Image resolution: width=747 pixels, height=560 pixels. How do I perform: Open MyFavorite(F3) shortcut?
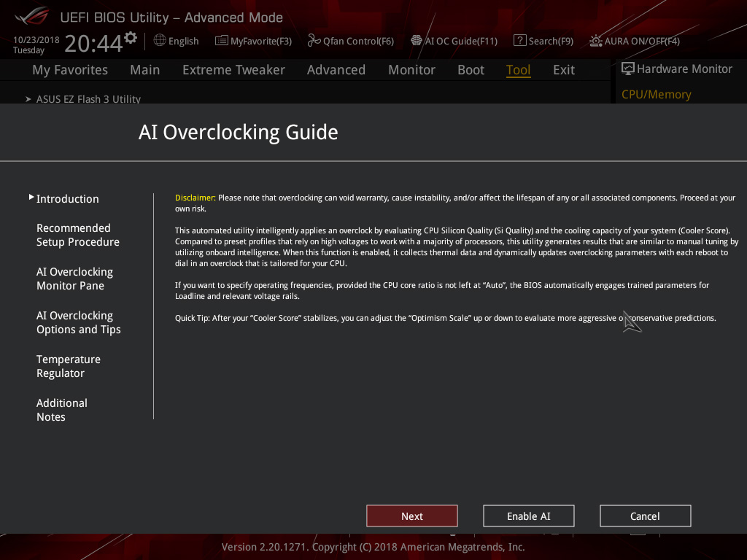(261, 41)
